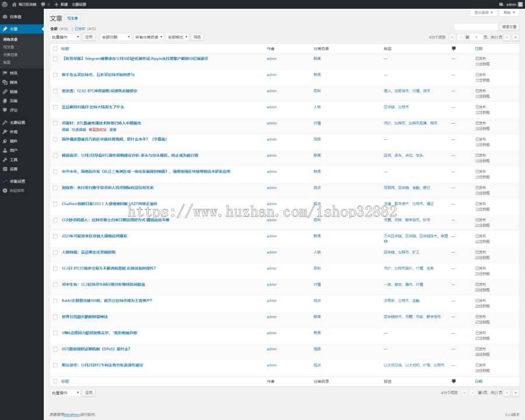
Task: Open the 仪表盘 dashboard icon
Action: (5, 17)
